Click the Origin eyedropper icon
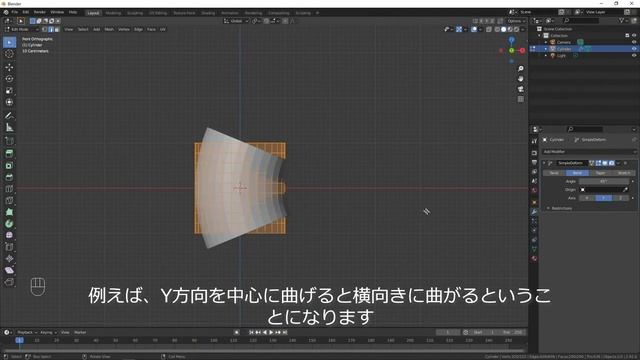The height and width of the screenshot is (360, 640). tap(625, 189)
